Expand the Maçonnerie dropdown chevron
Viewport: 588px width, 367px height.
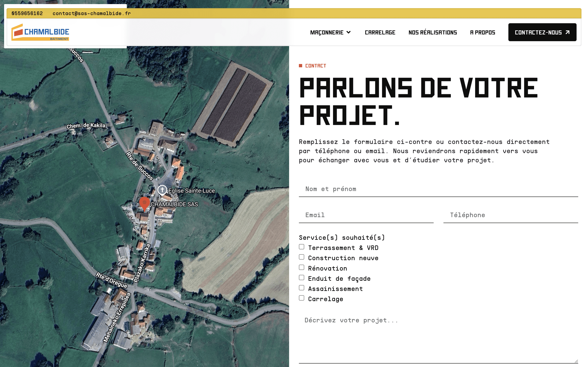(349, 32)
